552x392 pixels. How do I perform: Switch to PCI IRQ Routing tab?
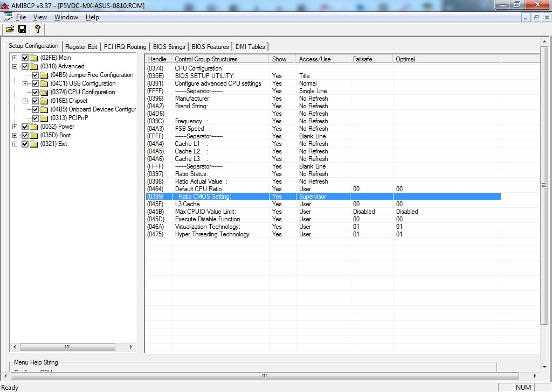point(125,47)
